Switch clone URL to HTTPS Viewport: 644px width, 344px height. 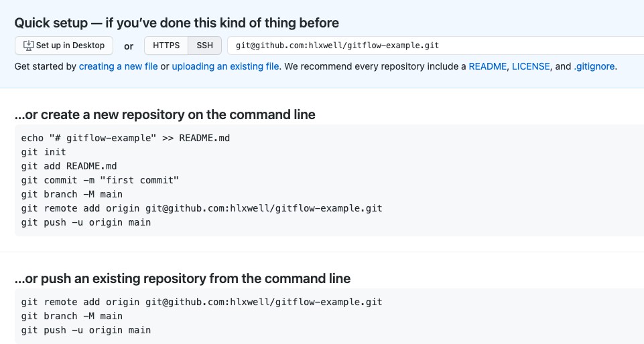pyautogui.click(x=166, y=46)
